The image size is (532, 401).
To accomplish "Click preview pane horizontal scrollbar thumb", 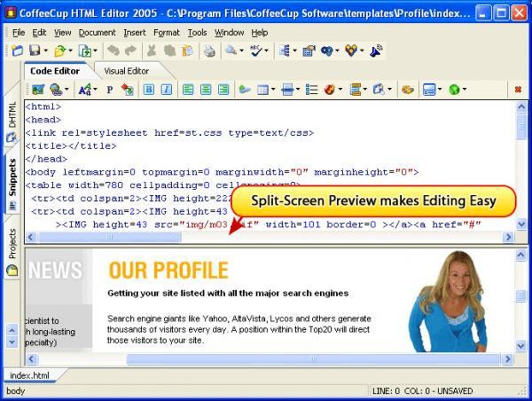I will point(313,359).
